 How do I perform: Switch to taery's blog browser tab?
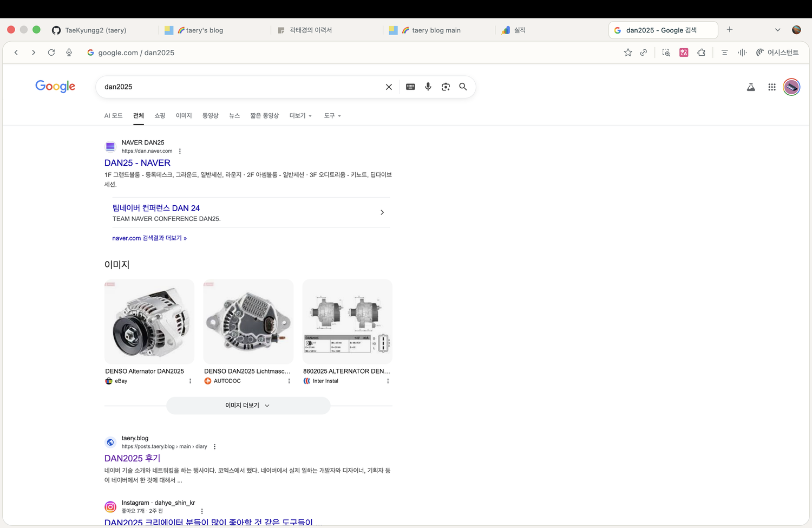pos(204,30)
